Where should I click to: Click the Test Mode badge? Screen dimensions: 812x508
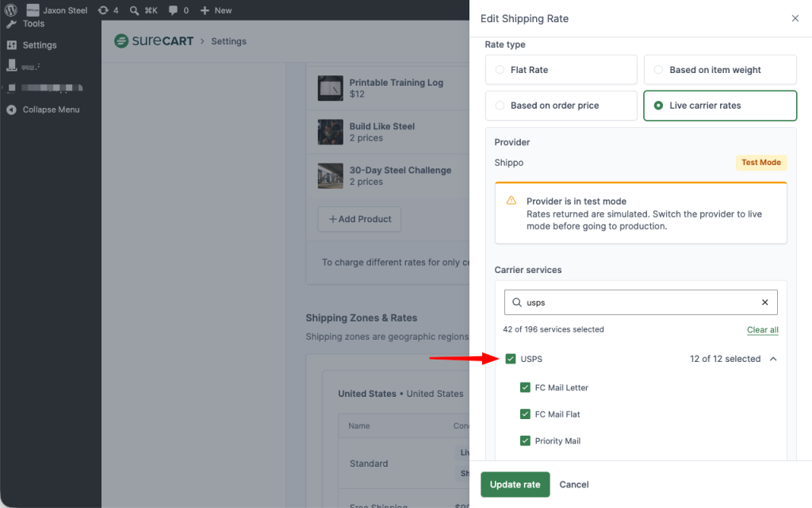point(760,162)
